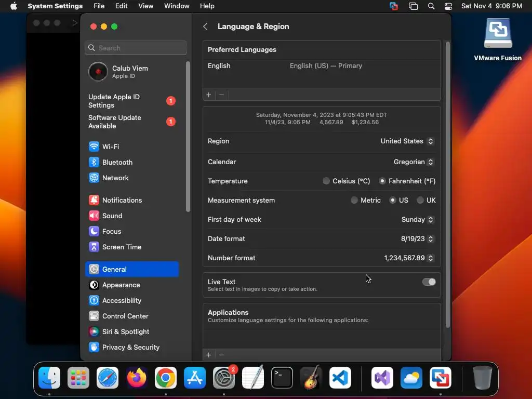Open Visual Studio Code from the Dock
The height and width of the screenshot is (399, 532).
pyautogui.click(x=340, y=378)
